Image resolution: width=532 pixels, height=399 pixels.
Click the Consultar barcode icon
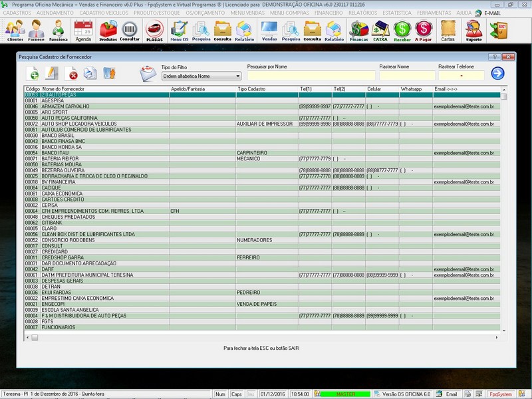point(130,31)
